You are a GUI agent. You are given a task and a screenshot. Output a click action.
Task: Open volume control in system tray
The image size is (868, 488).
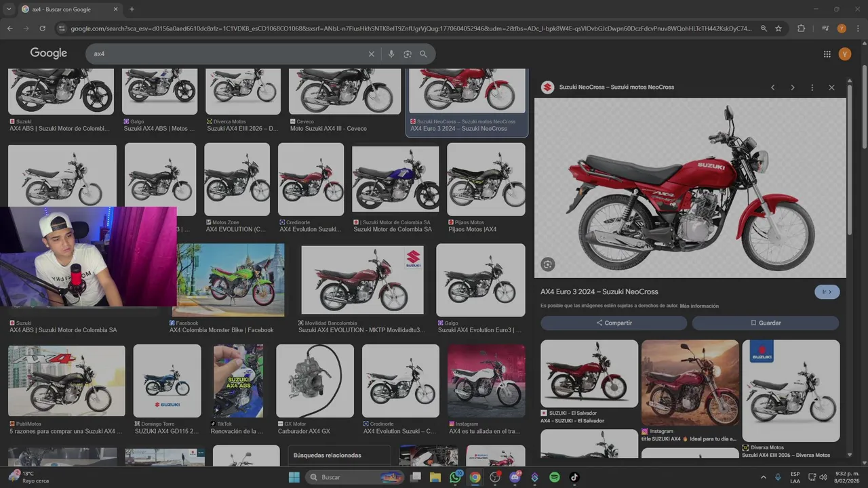tap(823, 477)
